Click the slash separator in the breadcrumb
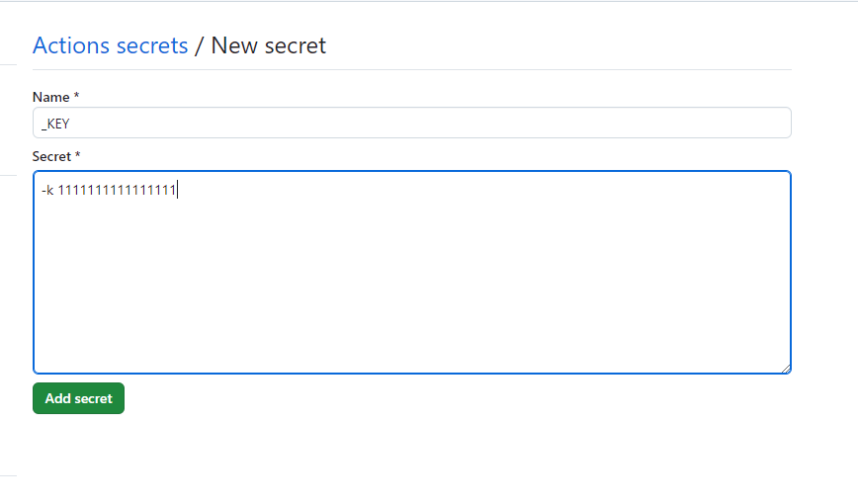The width and height of the screenshot is (858, 504). (200, 45)
